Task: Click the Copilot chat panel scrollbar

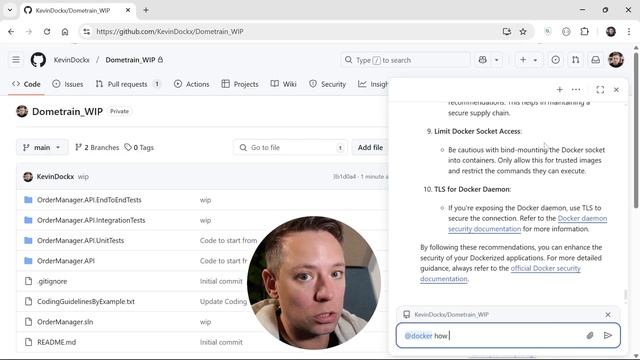Action: point(625,294)
